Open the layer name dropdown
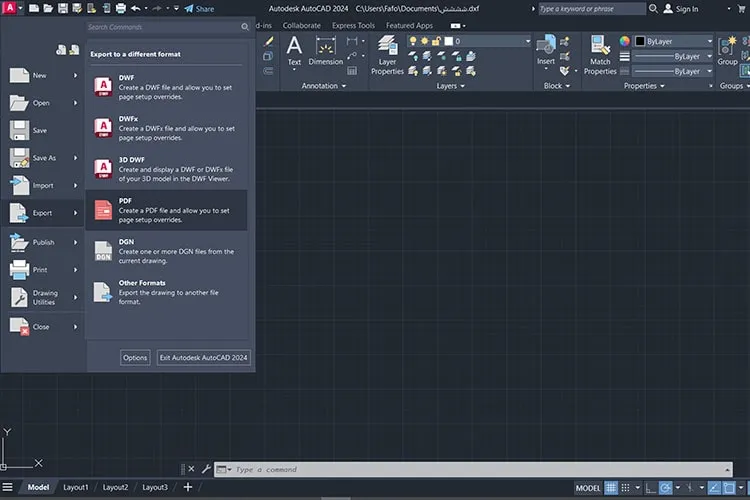 click(490, 41)
